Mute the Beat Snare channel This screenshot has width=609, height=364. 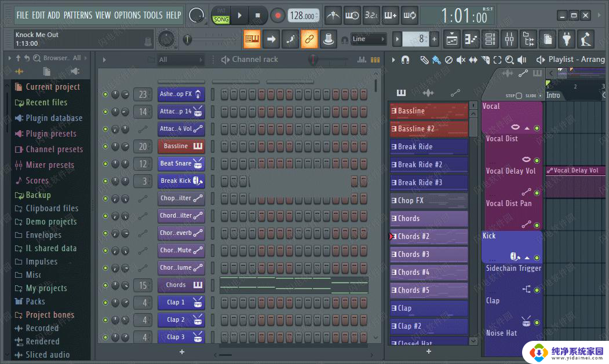[x=105, y=164]
